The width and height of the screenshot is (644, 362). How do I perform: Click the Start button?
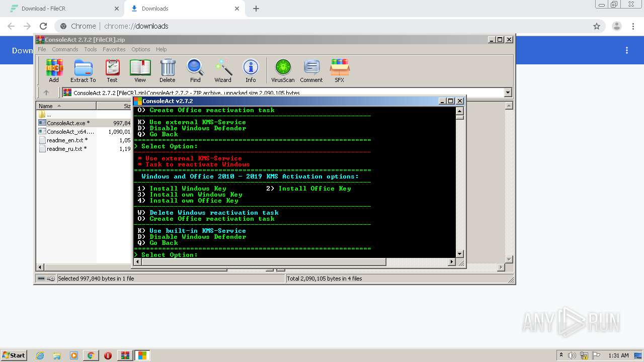[x=14, y=355]
